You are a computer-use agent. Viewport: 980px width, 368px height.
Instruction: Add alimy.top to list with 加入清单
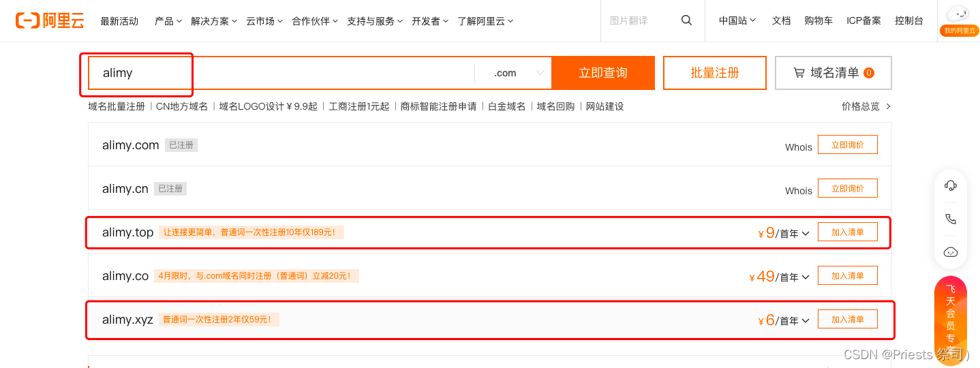point(848,232)
